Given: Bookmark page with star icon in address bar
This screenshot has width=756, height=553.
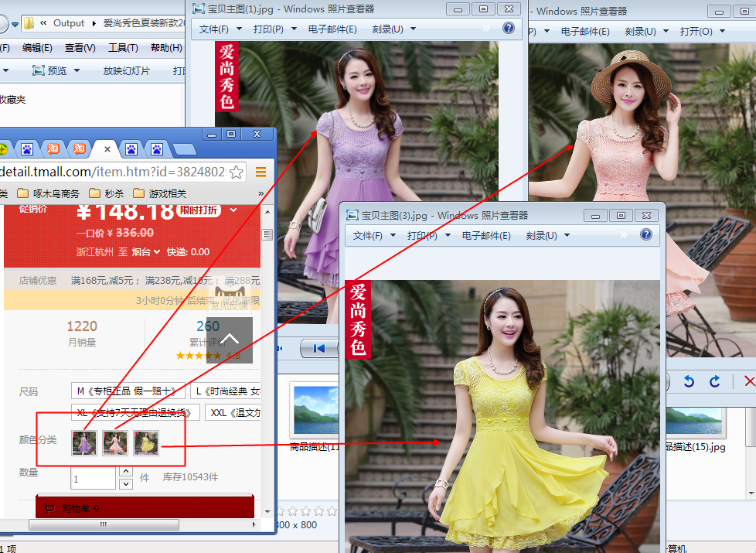Looking at the screenshot, I should point(237,172).
